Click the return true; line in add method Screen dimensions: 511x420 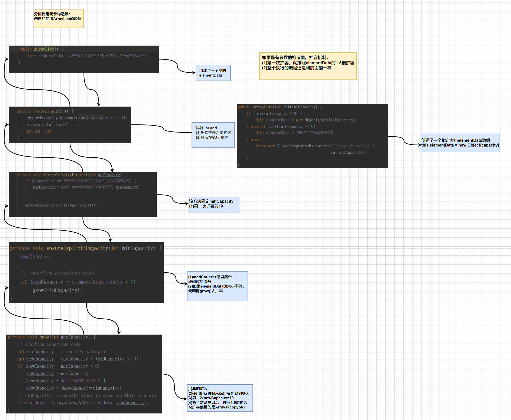click(x=40, y=131)
